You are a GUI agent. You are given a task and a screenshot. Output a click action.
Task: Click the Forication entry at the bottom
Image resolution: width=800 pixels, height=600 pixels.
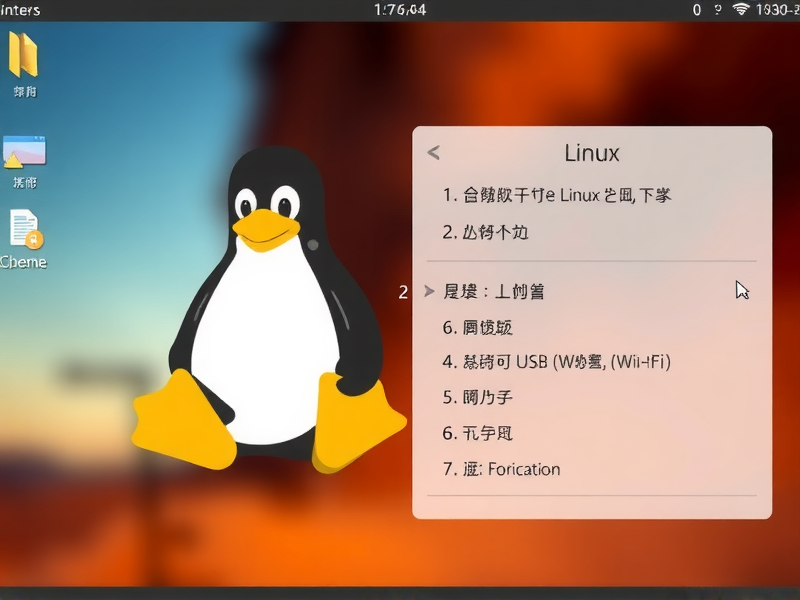[500, 468]
